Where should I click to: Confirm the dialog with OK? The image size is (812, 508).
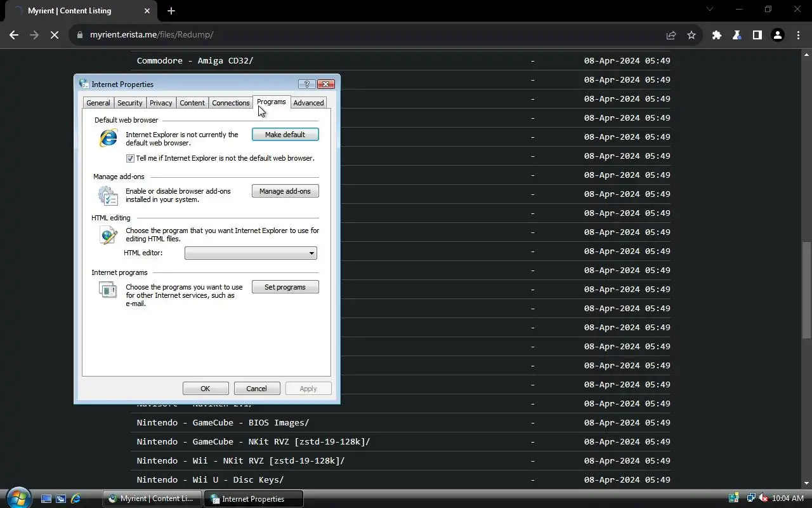point(206,389)
